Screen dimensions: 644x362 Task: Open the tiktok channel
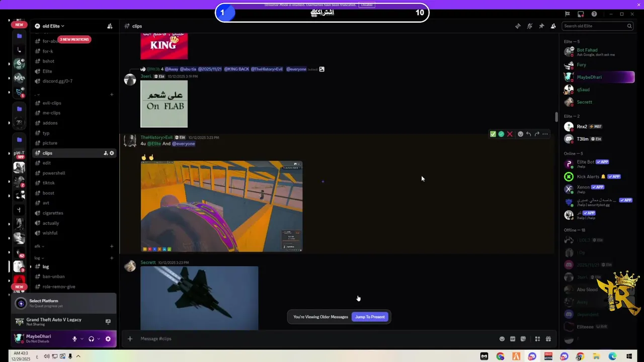point(74,183)
